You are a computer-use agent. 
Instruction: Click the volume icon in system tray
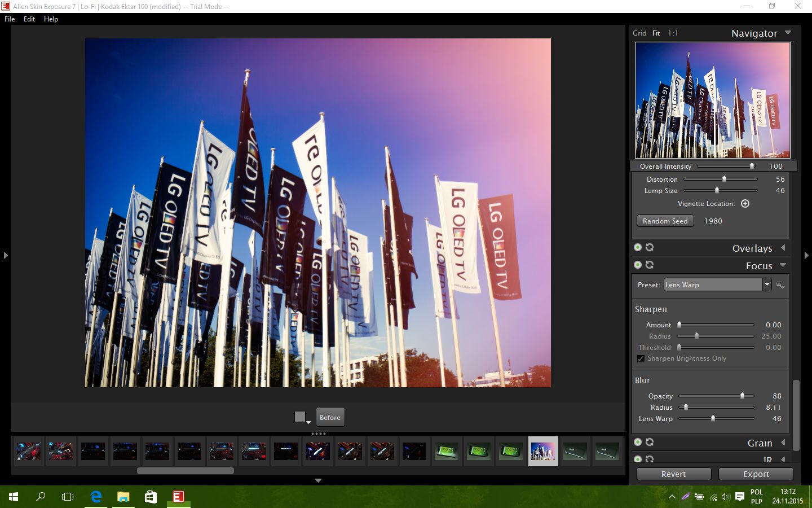(x=725, y=497)
